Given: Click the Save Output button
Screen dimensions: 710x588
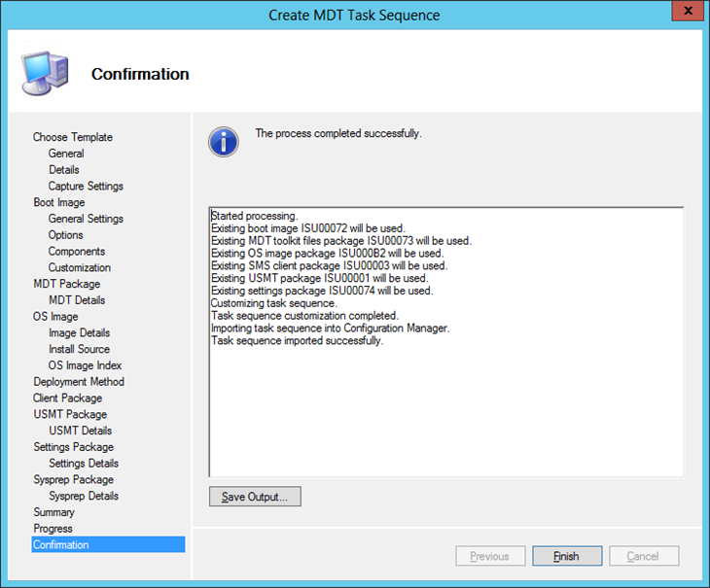Looking at the screenshot, I should tap(255, 497).
